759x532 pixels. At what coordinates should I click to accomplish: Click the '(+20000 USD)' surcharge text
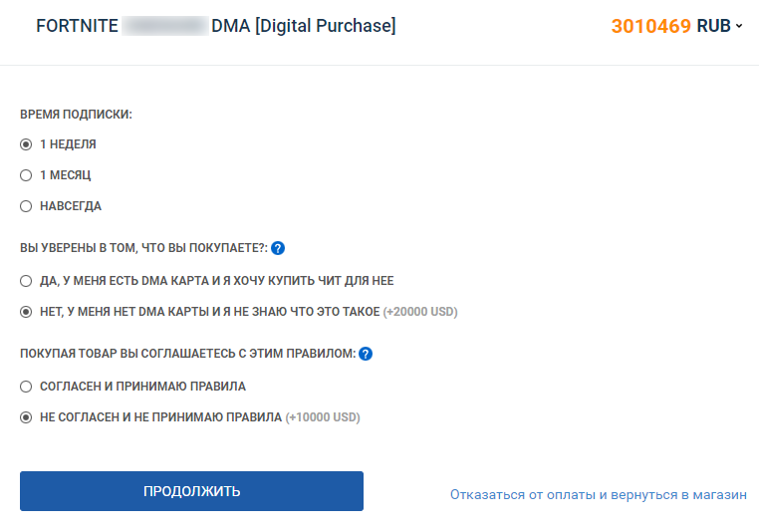click(420, 312)
